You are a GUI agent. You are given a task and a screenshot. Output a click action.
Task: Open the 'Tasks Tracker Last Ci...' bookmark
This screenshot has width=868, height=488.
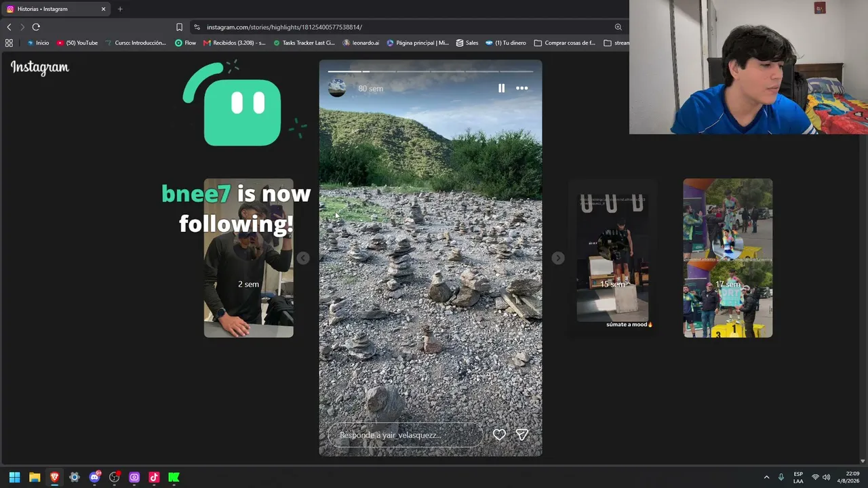point(304,43)
